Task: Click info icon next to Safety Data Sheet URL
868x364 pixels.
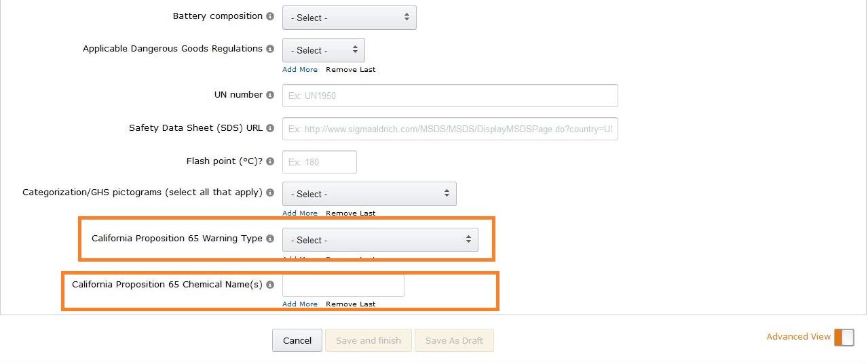Action: click(x=270, y=128)
